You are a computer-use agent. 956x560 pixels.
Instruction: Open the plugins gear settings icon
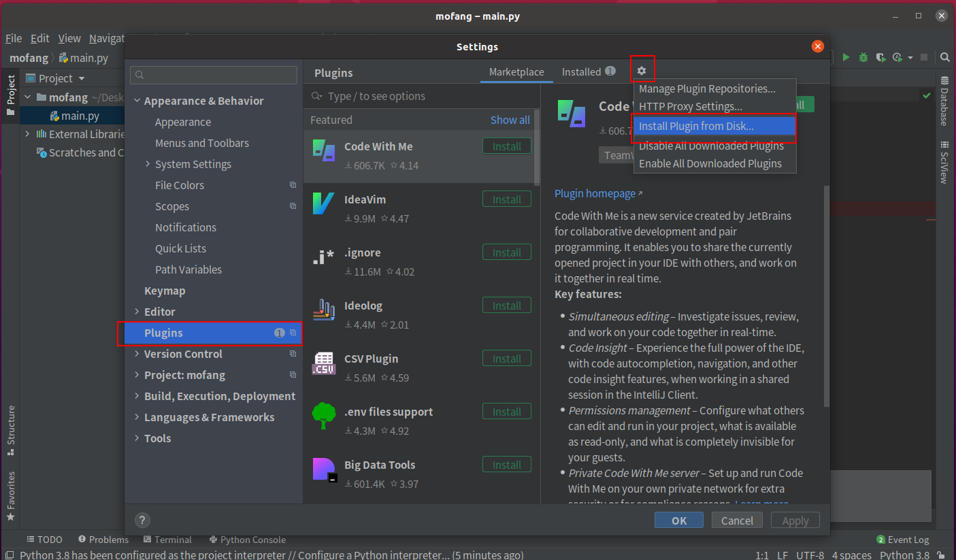642,71
